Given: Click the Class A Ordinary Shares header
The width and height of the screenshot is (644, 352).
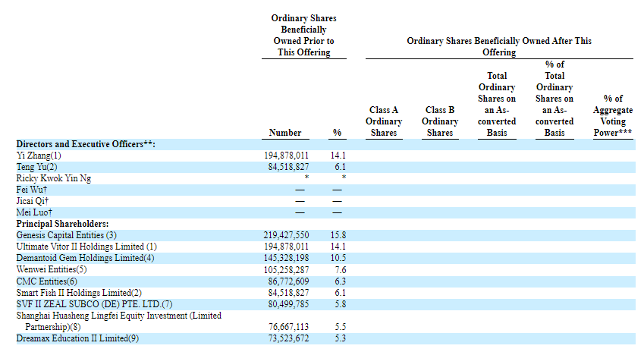Looking at the screenshot, I should (384, 121).
